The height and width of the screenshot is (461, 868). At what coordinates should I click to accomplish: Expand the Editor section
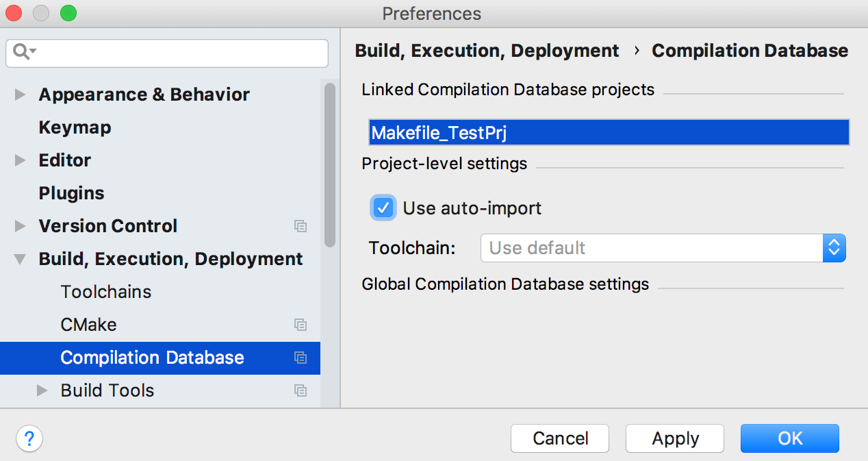pos(21,160)
